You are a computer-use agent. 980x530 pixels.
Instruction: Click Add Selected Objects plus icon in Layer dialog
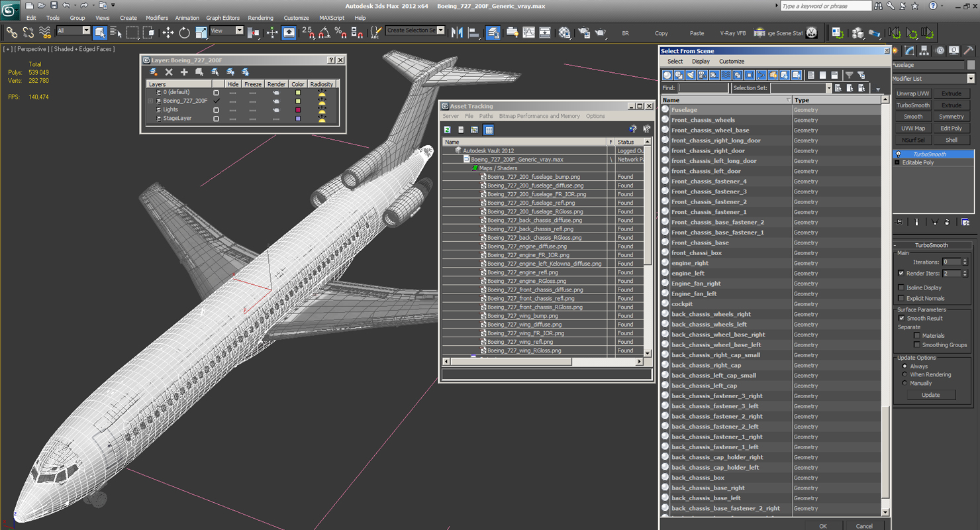184,72
